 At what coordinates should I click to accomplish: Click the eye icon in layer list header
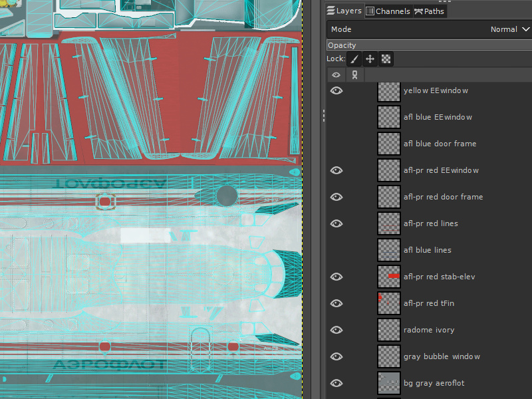(x=336, y=75)
